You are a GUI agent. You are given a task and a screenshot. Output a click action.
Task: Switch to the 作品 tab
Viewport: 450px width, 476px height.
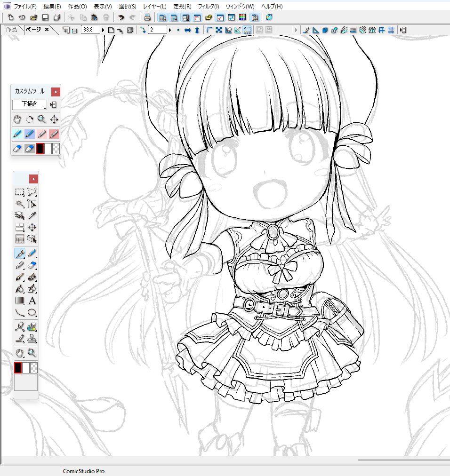(12, 30)
